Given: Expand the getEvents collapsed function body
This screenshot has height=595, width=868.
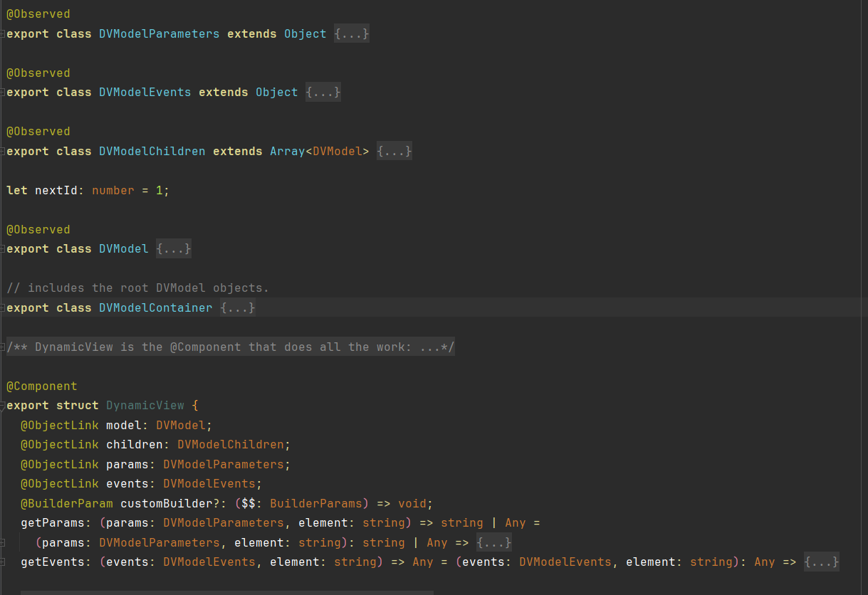Looking at the screenshot, I should (x=822, y=562).
